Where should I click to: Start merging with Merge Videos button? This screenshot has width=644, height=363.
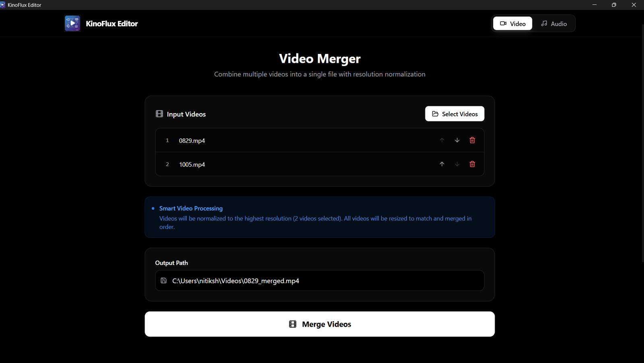click(x=320, y=324)
